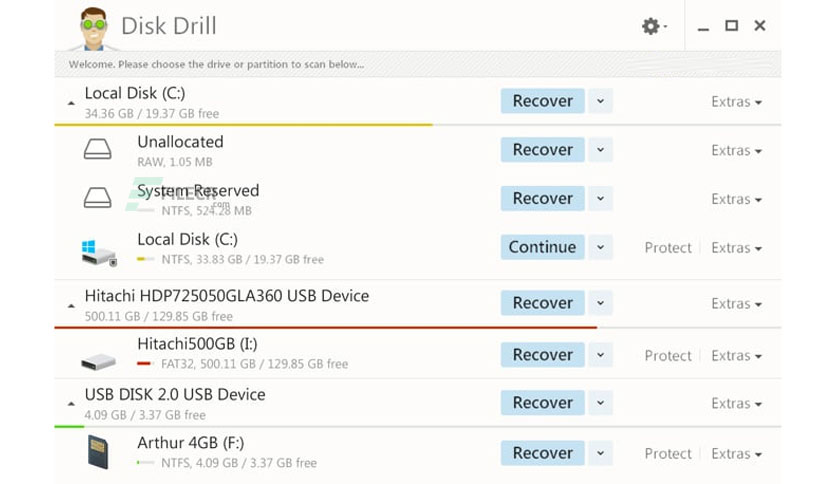836x484 pixels.
Task: Open recover options dropdown for Hitachi500GB (I:)
Action: point(600,354)
